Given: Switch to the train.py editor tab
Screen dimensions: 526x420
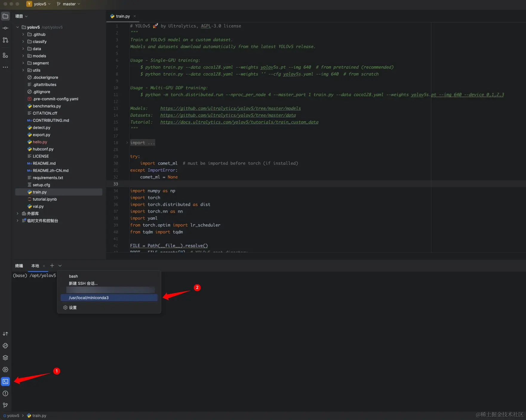Looking at the screenshot, I should click(x=123, y=16).
